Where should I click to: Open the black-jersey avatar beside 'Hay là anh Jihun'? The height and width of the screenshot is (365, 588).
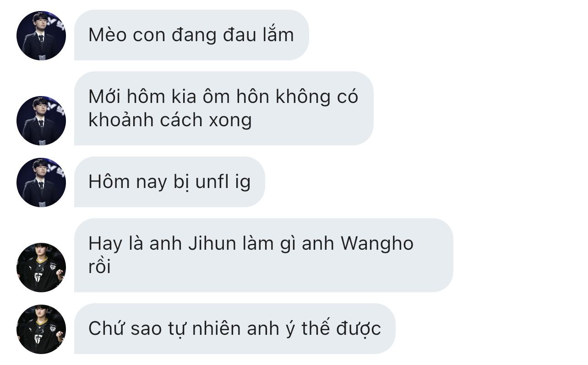tap(41, 268)
